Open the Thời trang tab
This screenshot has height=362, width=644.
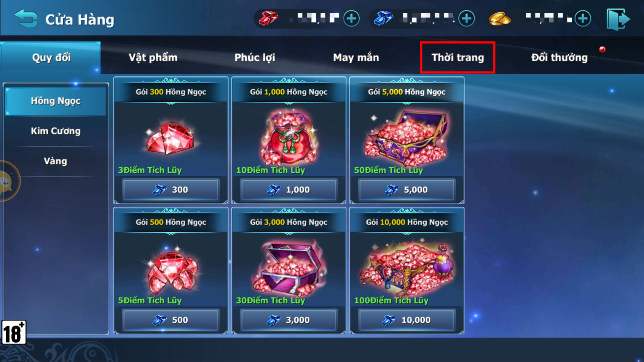tap(457, 57)
